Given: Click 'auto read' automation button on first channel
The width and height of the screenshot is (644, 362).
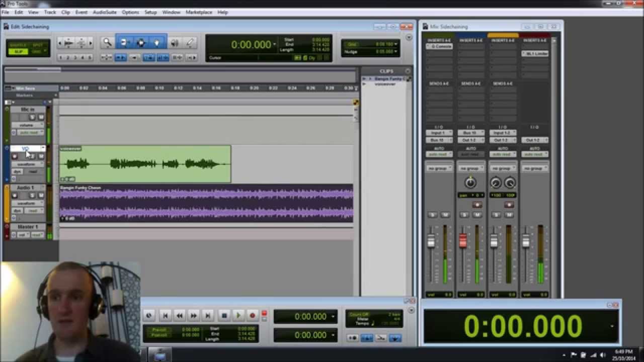Looking at the screenshot, I should [439, 154].
